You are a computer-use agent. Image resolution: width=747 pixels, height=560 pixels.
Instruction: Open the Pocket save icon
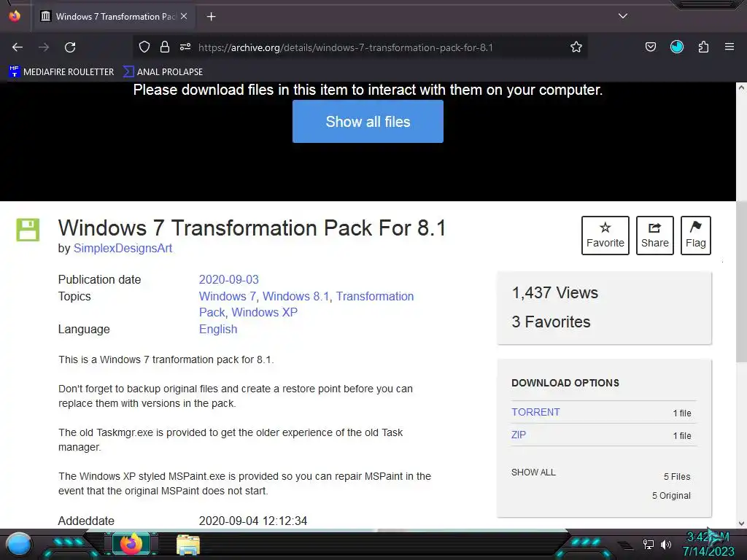coord(650,47)
